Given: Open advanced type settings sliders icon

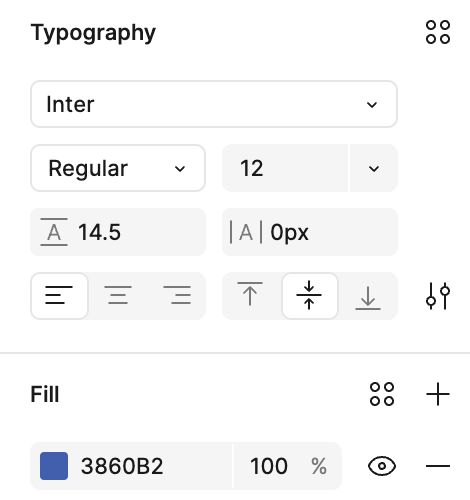Looking at the screenshot, I should [x=438, y=296].
